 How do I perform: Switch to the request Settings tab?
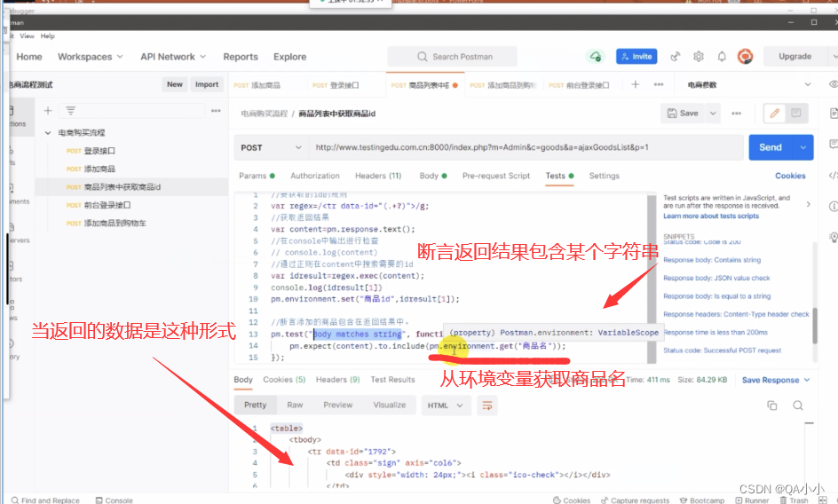[x=604, y=176]
